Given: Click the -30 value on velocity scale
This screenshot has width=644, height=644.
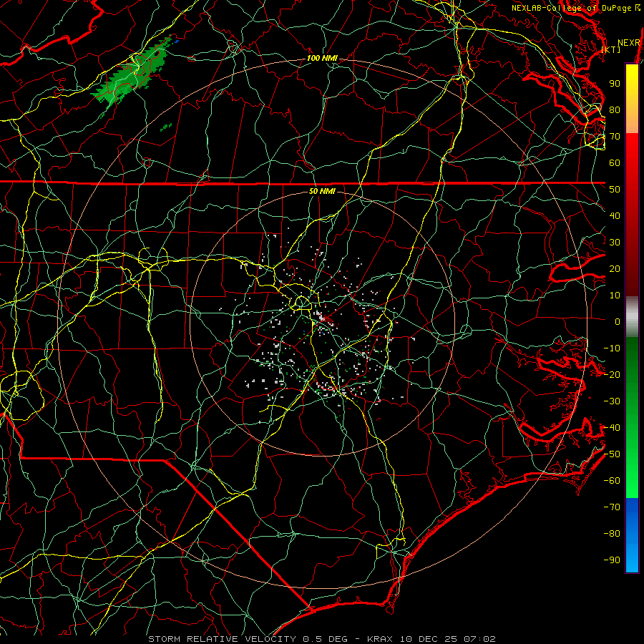Looking at the screenshot, I should pos(612,401).
